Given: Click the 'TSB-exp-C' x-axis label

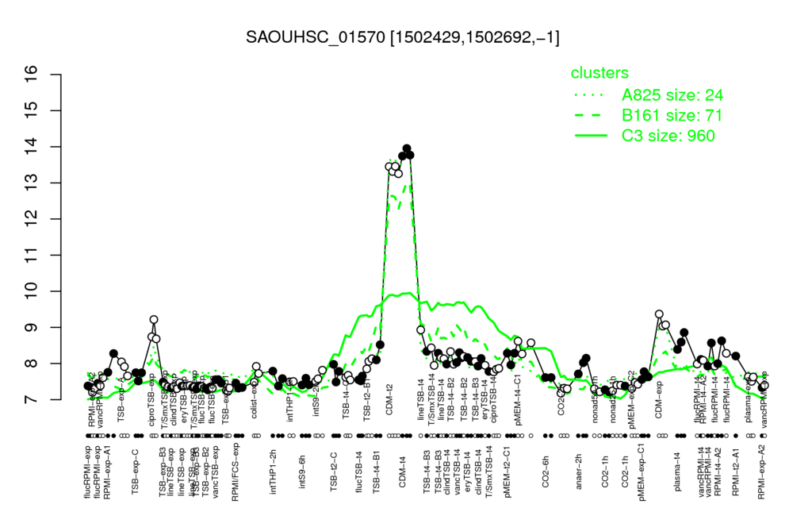Looking at the screenshot, I should click(135, 473).
